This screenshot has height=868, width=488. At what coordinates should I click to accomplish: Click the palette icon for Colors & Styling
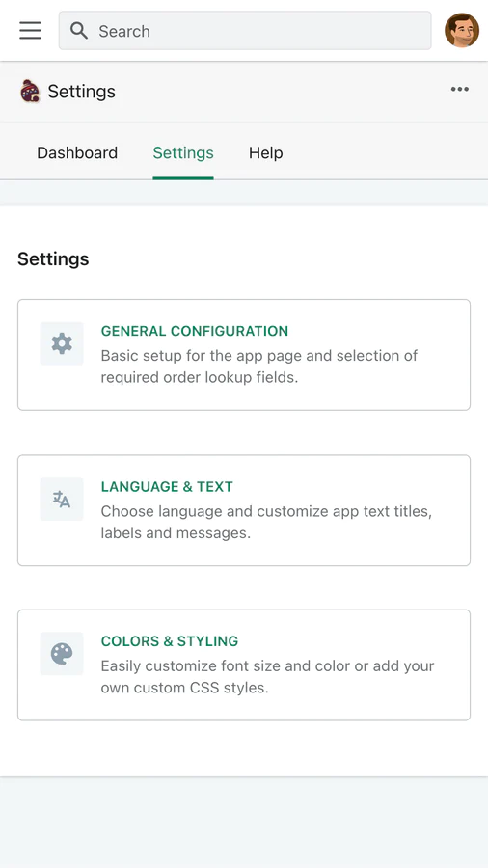[x=62, y=654]
